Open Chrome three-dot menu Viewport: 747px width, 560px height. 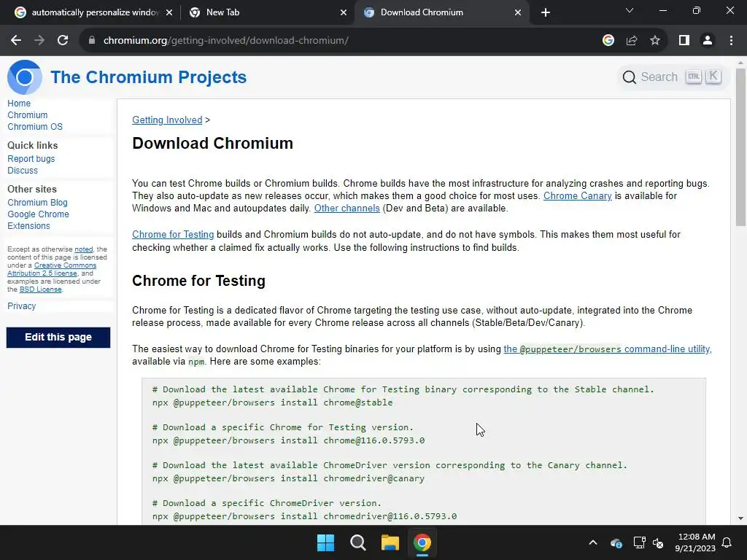coord(731,41)
